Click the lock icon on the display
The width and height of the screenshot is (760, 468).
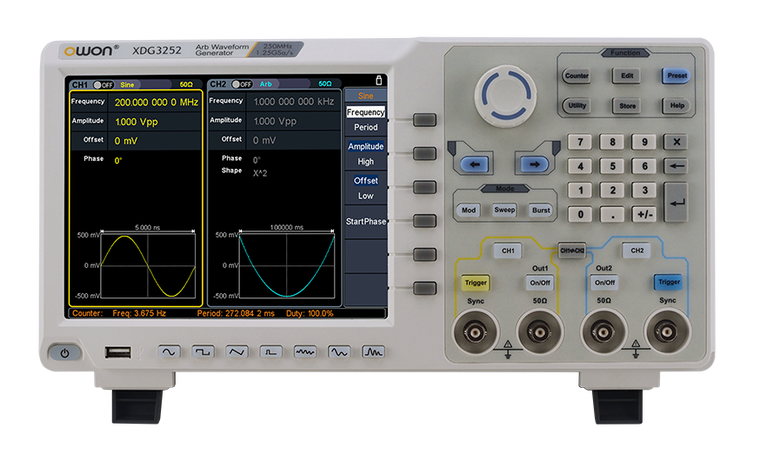pos(379,80)
